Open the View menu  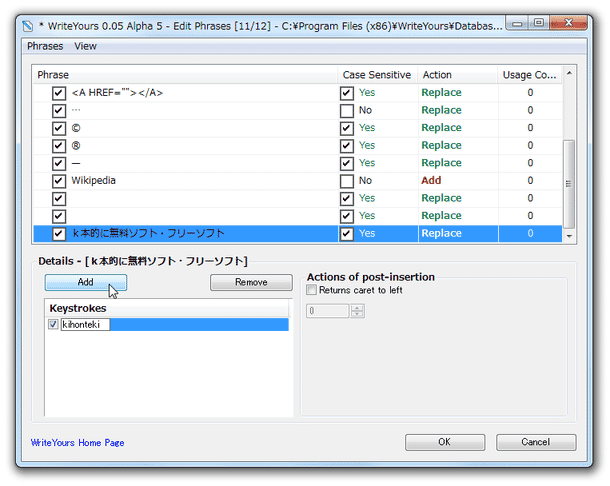(86, 46)
